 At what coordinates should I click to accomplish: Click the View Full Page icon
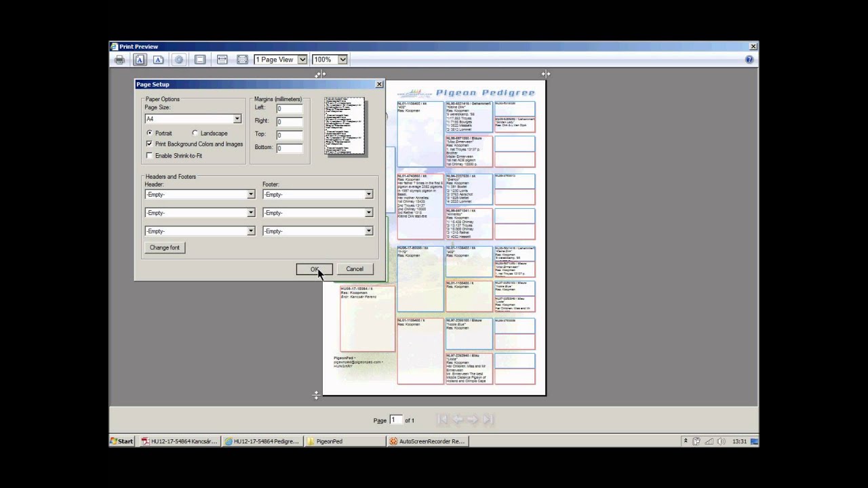pyautogui.click(x=242, y=60)
